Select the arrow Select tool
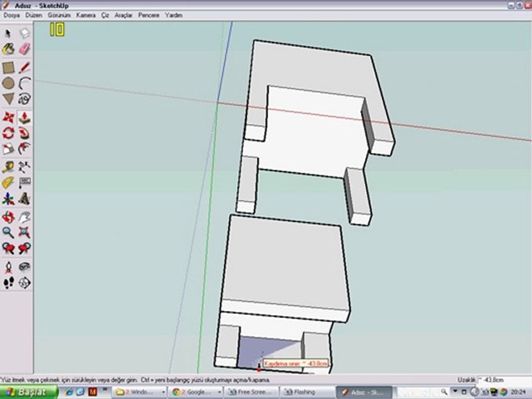 (x=8, y=33)
